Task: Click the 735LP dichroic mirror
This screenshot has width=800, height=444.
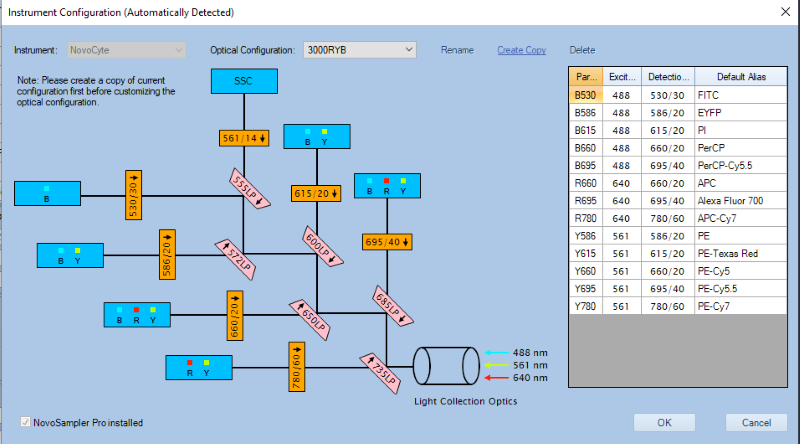Action: pos(379,367)
